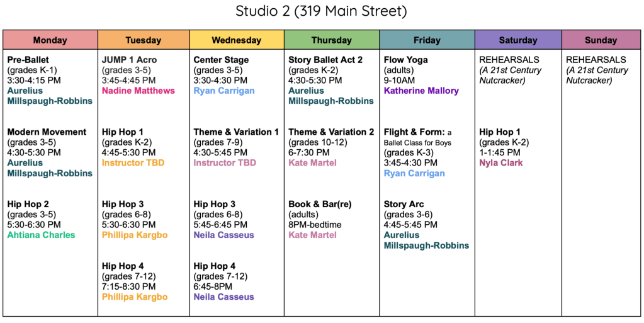
Task: Click the Studio 2 (319 Main Street) title
Action: 321,11
